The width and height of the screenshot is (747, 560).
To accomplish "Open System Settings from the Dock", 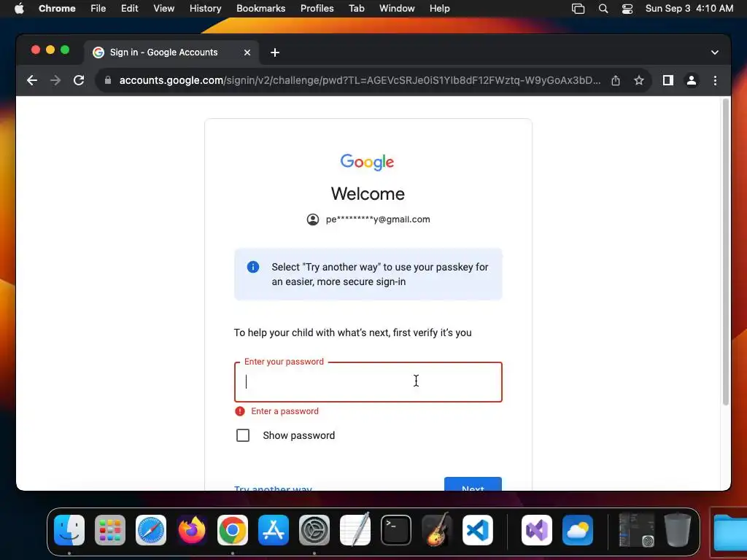I will tap(314, 530).
